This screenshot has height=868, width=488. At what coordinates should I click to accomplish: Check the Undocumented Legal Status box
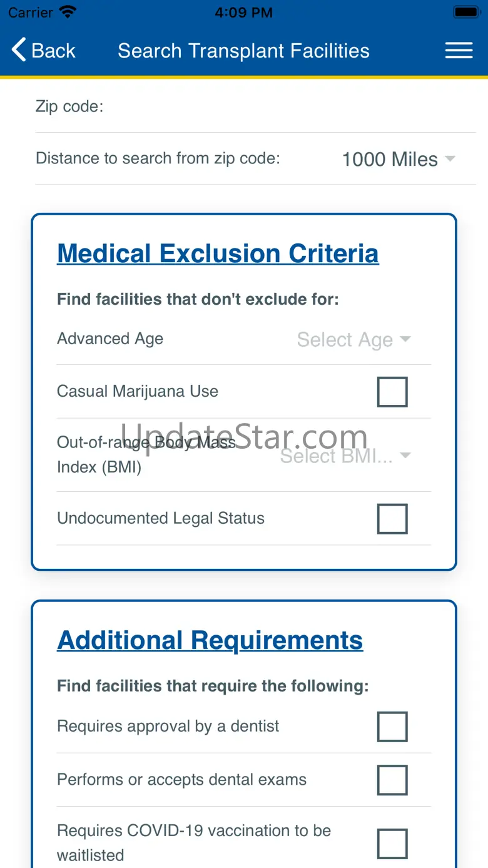[x=392, y=519]
